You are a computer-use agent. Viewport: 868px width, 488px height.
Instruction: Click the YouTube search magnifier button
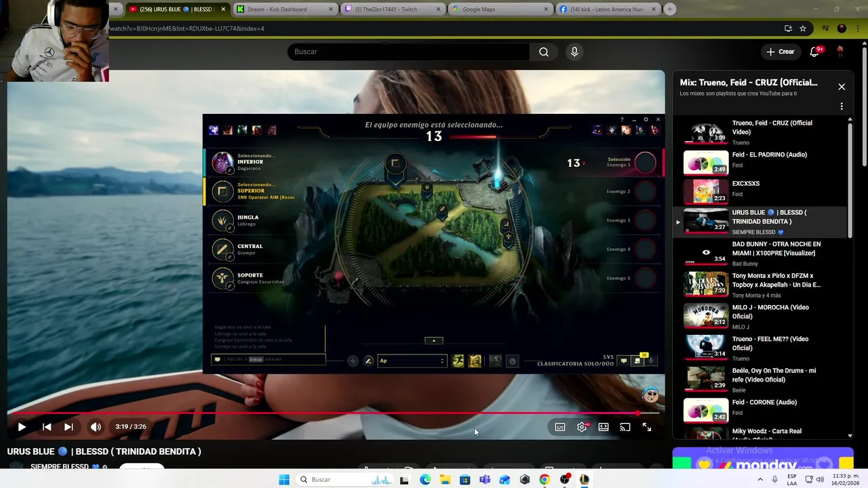coord(544,52)
